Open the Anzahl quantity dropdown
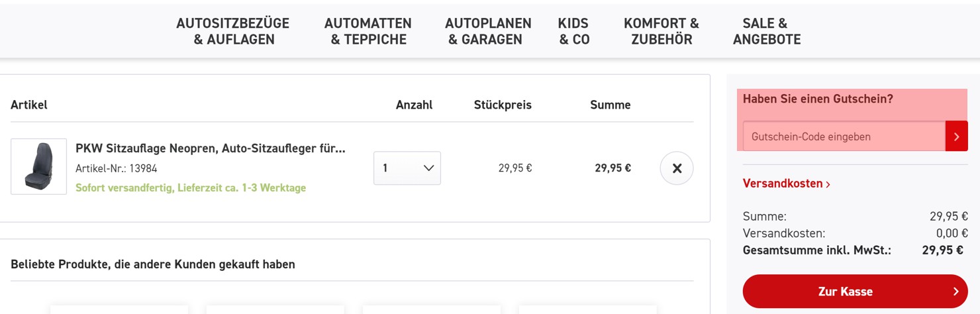 coord(407,168)
